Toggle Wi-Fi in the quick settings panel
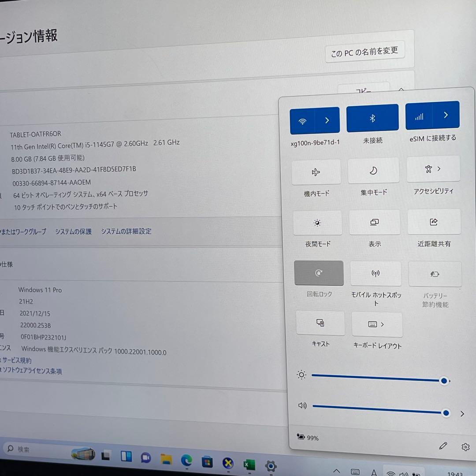Viewport: 476px width, 476px height. pos(302,122)
